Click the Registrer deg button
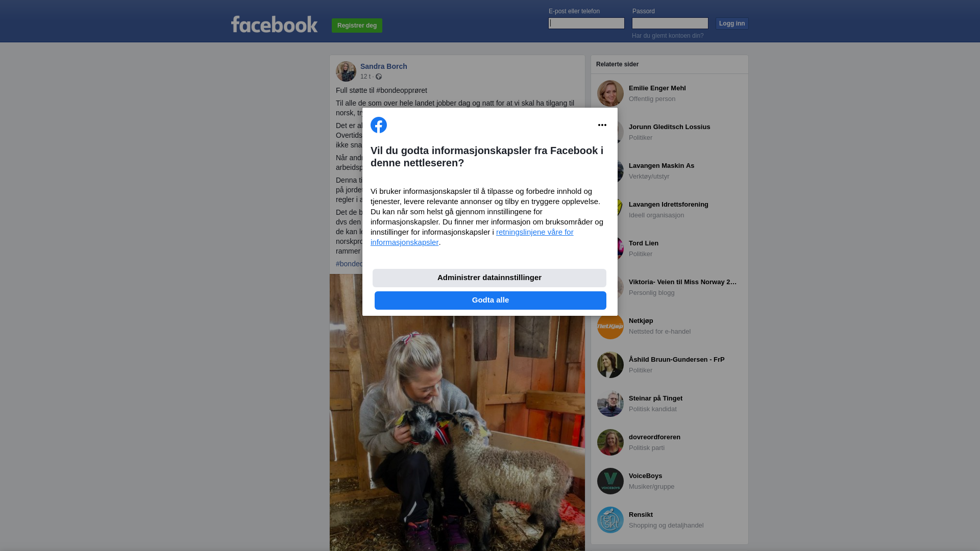The height and width of the screenshot is (551, 980). pos(357,26)
